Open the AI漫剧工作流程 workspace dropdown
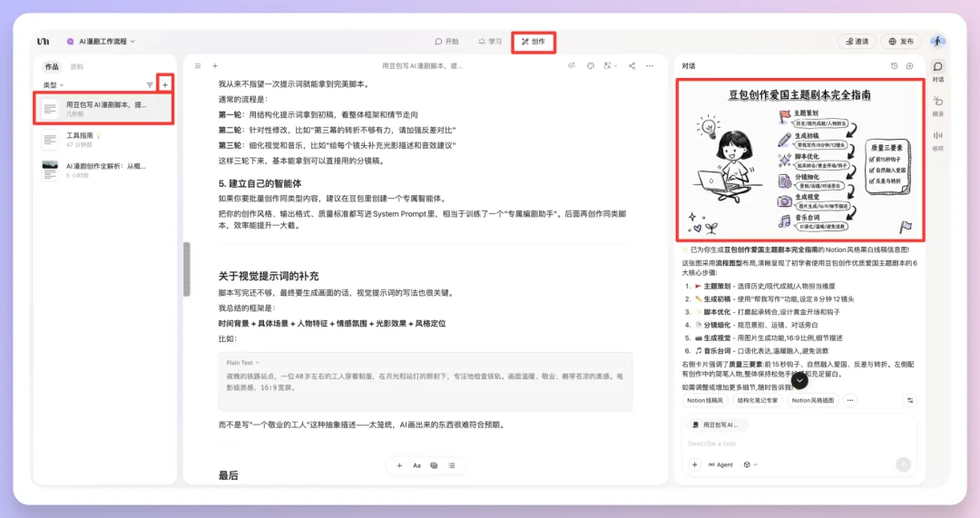This screenshot has width=980, height=518. pyautogui.click(x=101, y=41)
